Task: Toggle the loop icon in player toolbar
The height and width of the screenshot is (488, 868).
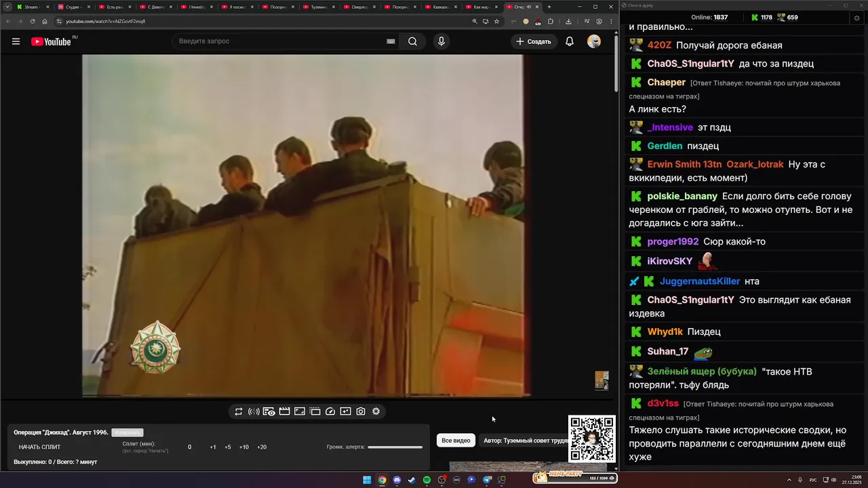Action: tap(239, 411)
